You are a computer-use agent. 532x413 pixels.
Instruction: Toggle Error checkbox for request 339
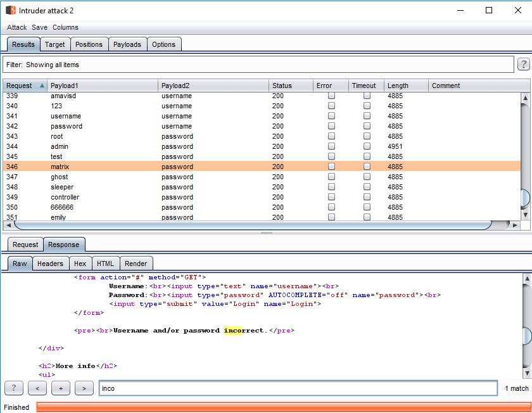tap(331, 96)
